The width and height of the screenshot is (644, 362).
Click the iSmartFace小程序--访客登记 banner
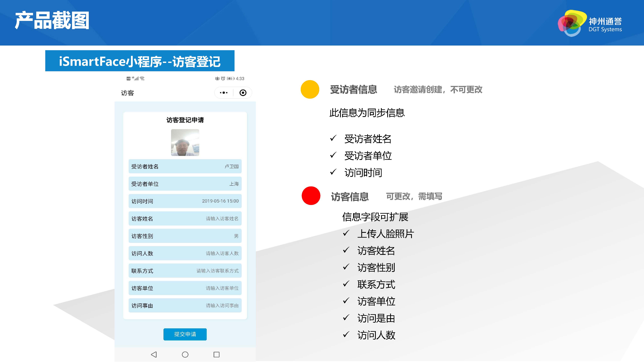point(140,61)
